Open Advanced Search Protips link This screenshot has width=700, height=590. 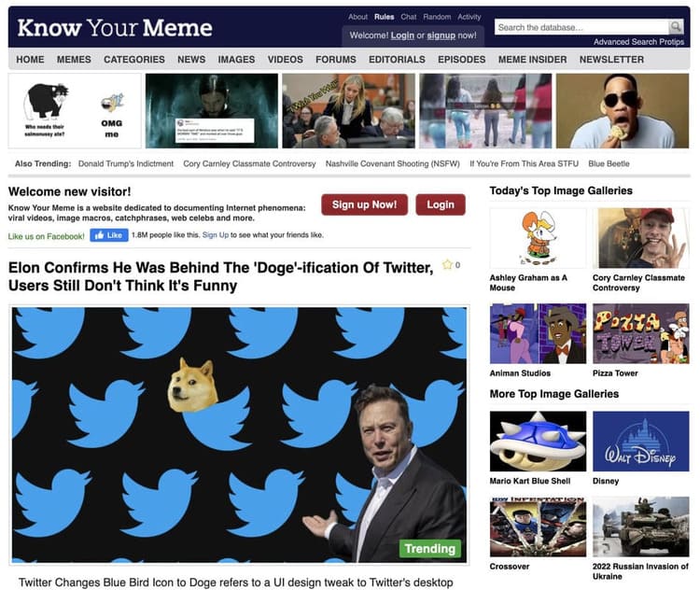pyautogui.click(x=638, y=41)
